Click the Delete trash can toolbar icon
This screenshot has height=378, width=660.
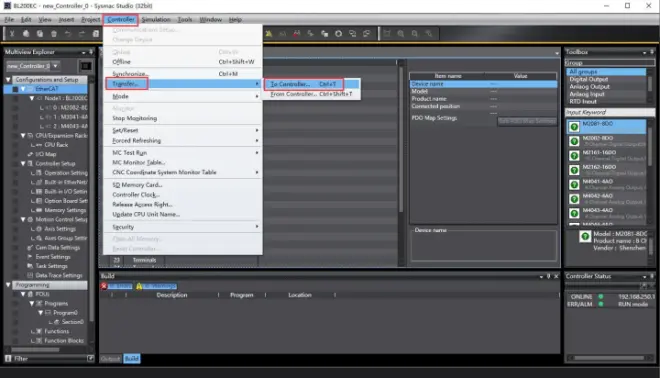coord(54,34)
